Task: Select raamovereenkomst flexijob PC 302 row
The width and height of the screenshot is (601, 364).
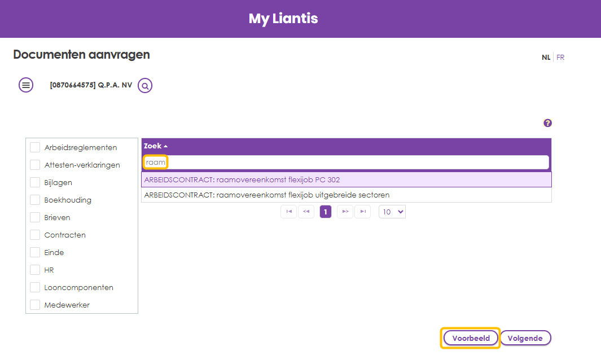Action: pos(346,179)
